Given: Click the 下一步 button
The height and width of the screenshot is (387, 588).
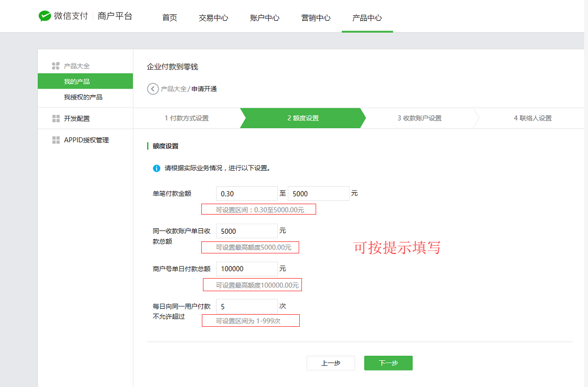Looking at the screenshot, I should (x=388, y=363).
